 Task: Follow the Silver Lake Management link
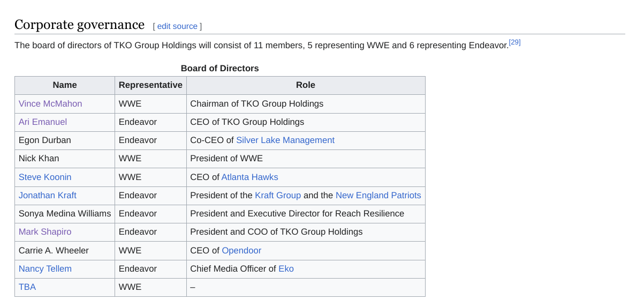(x=285, y=140)
